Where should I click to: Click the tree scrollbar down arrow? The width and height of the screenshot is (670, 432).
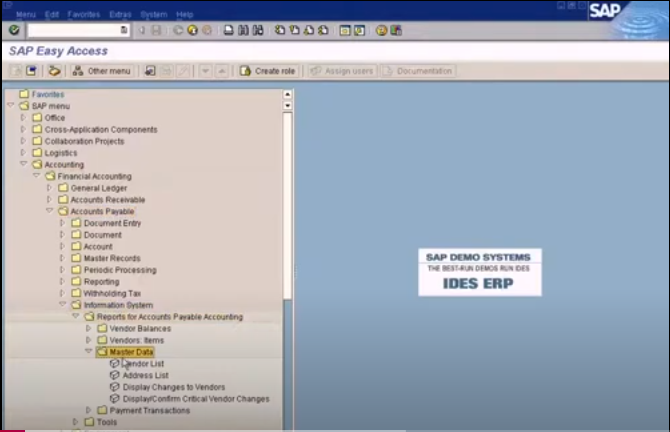coord(288,105)
